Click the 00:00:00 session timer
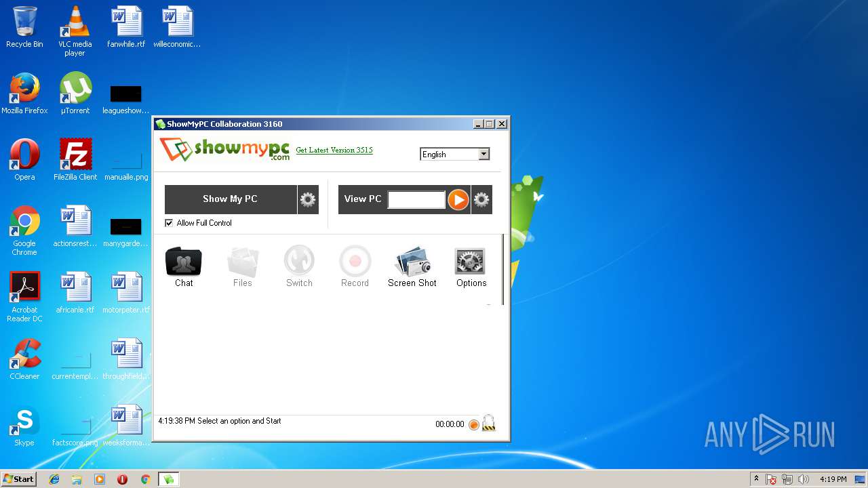The height and width of the screenshot is (488, 868). [x=450, y=424]
